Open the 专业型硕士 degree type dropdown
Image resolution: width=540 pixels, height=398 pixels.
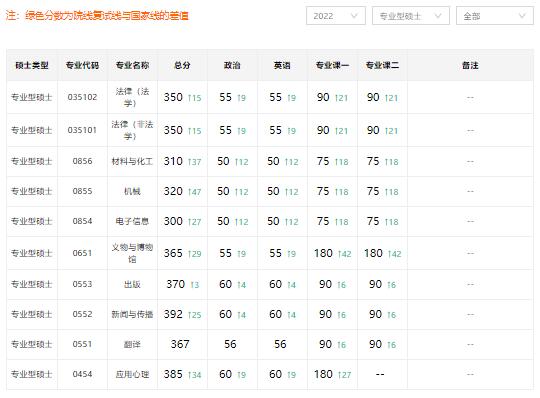click(x=411, y=16)
